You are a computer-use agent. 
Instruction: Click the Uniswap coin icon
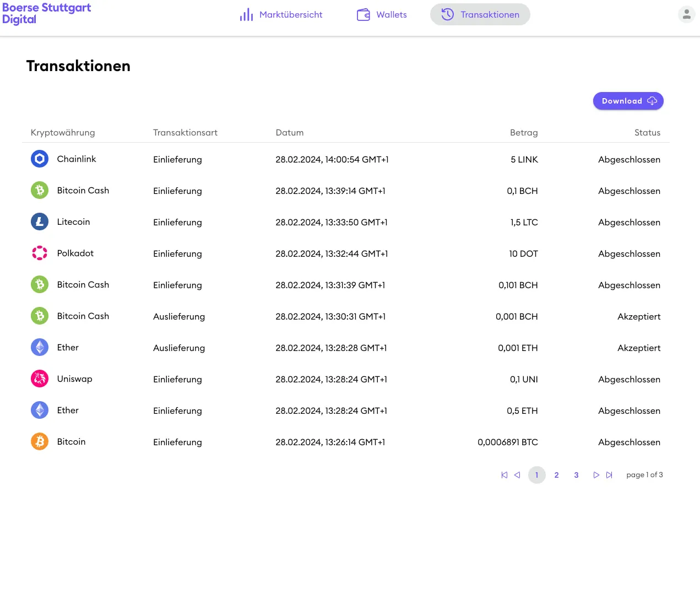pyautogui.click(x=40, y=379)
